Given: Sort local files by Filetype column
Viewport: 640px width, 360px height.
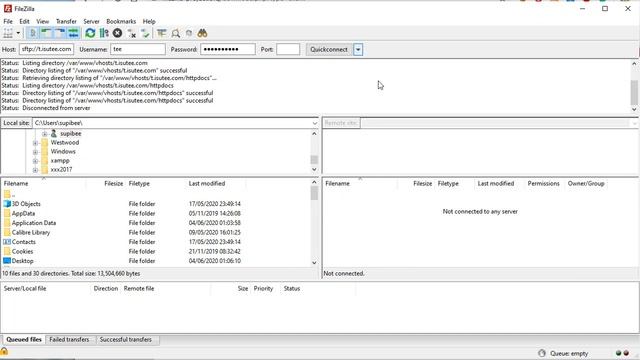Looking at the screenshot, I should tap(156, 184).
